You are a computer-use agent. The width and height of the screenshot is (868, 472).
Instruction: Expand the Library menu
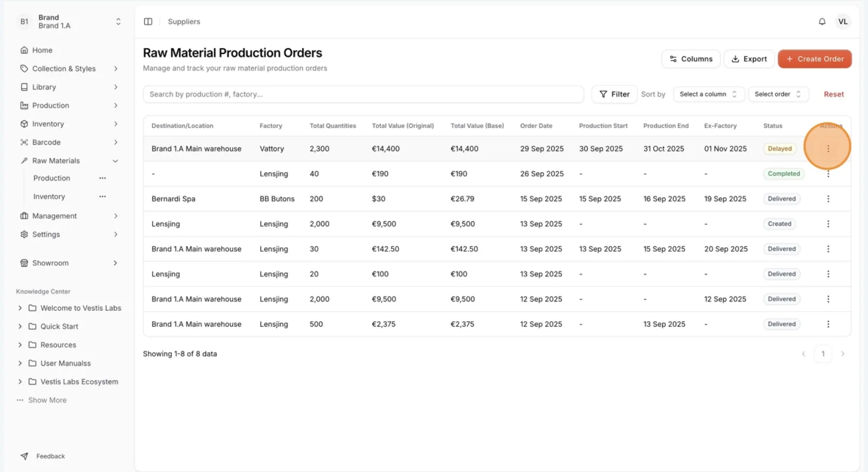116,87
